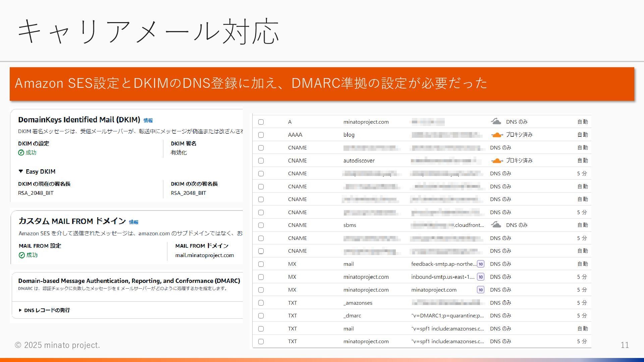Click the green success check under MAIL FROM 設定

pyautogui.click(x=22, y=255)
